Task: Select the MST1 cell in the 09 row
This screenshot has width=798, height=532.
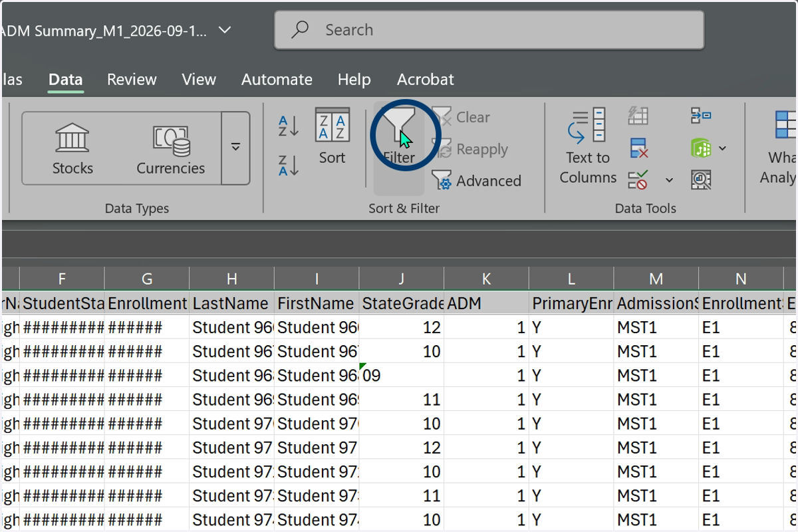Action: pos(656,376)
